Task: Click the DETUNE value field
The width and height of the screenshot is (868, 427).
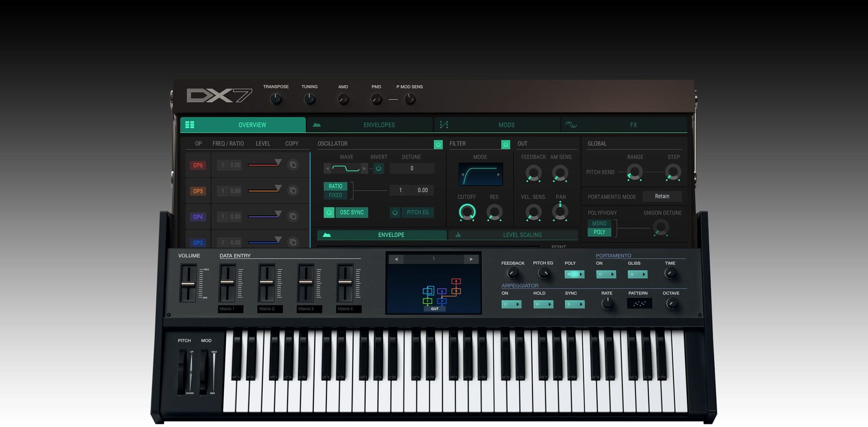Action: (412, 169)
